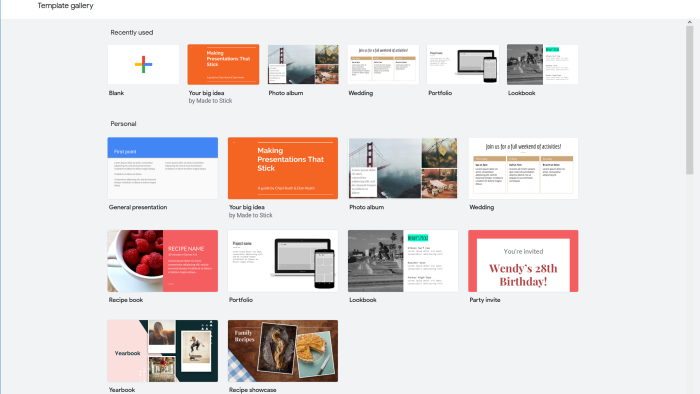Image resolution: width=700 pixels, height=394 pixels.
Task: Open the General presentation template
Action: point(162,168)
